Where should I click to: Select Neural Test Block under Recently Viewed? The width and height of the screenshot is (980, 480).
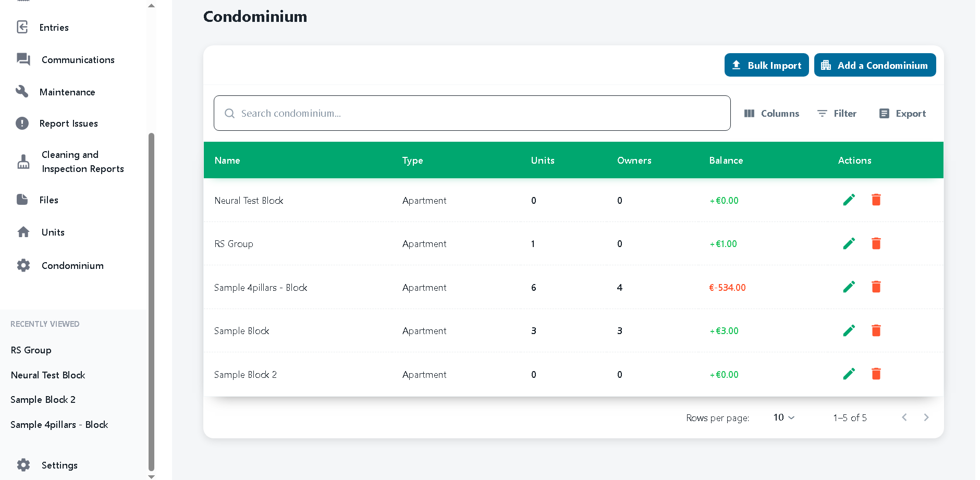pyautogui.click(x=47, y=375)
